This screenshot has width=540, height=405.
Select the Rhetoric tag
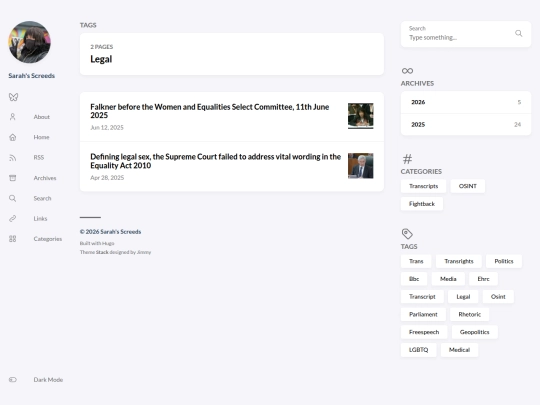(x=469, y=314)
